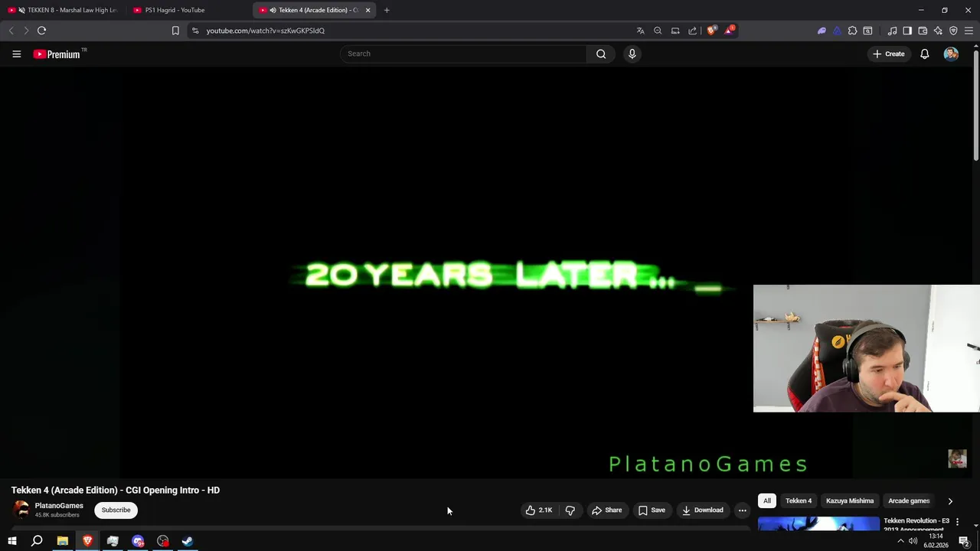
Task: Open the system volume control
Action: [913, 541]
